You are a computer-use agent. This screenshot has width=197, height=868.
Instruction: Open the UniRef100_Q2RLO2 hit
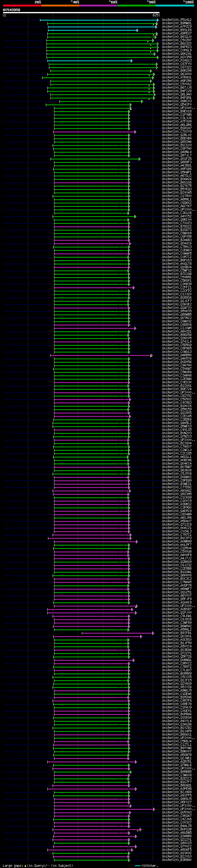pyautogui.click(x=177, y=135)
